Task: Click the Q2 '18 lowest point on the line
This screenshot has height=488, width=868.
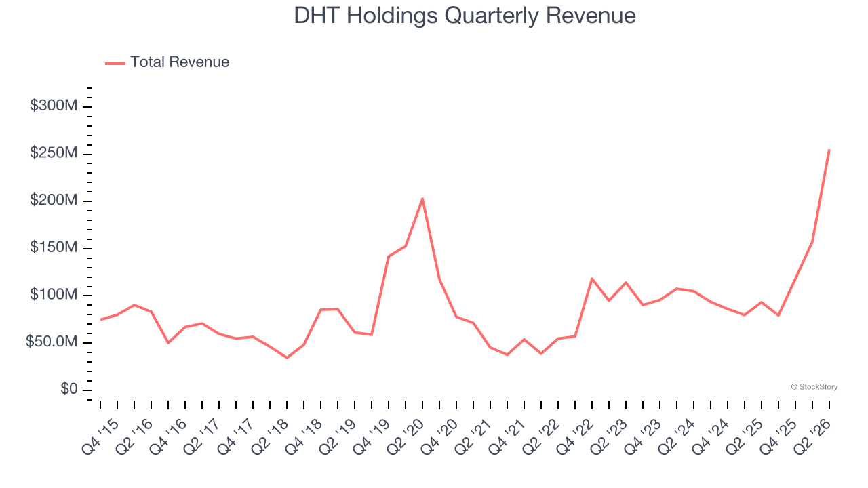Action: pyautogui.click(x=287, y=357)
